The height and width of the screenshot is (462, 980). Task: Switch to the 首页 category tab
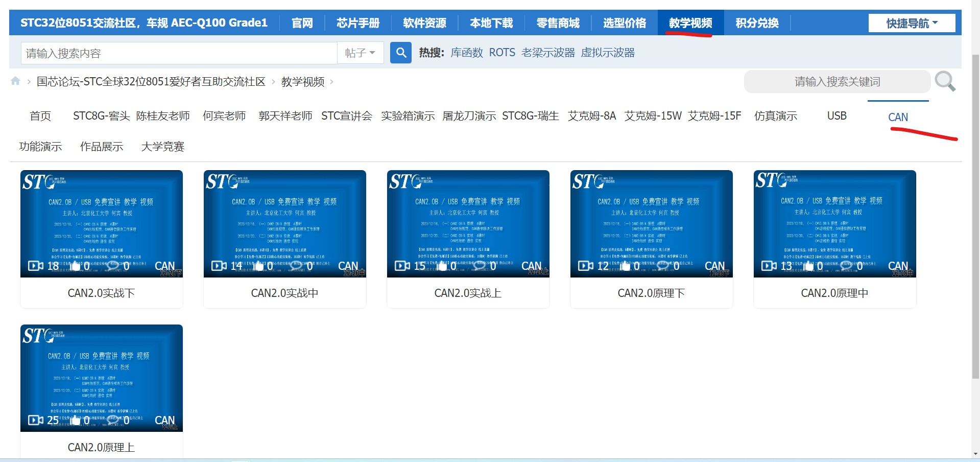click(40, 116)
